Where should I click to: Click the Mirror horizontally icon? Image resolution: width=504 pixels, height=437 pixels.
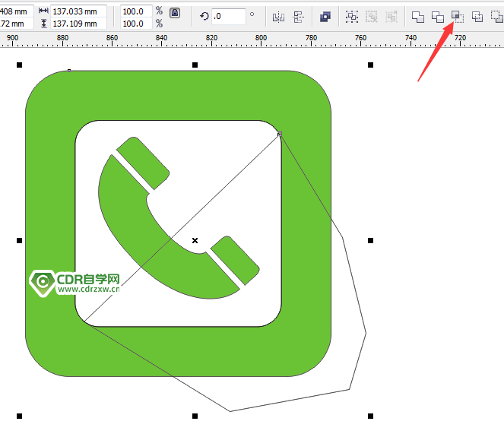(278, 17)
